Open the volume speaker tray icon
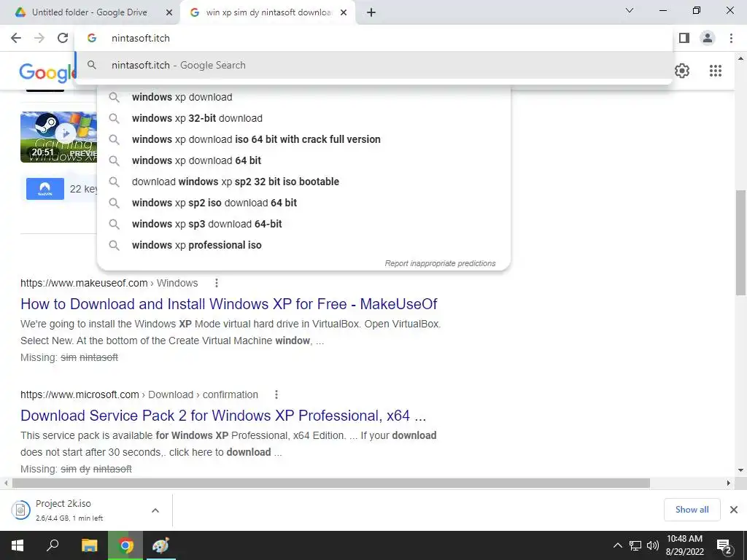The height and width of the screenshot is (560, 747). [652, 545]
